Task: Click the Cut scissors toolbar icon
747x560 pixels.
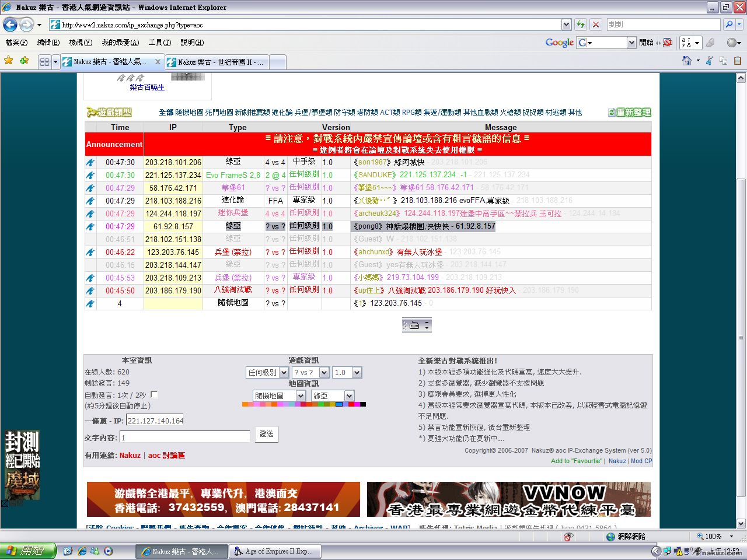Action: tap(710, 61)
